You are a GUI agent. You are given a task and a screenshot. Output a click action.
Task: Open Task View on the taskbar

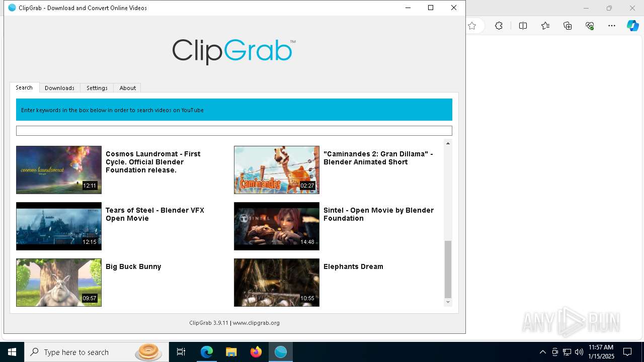181,352
